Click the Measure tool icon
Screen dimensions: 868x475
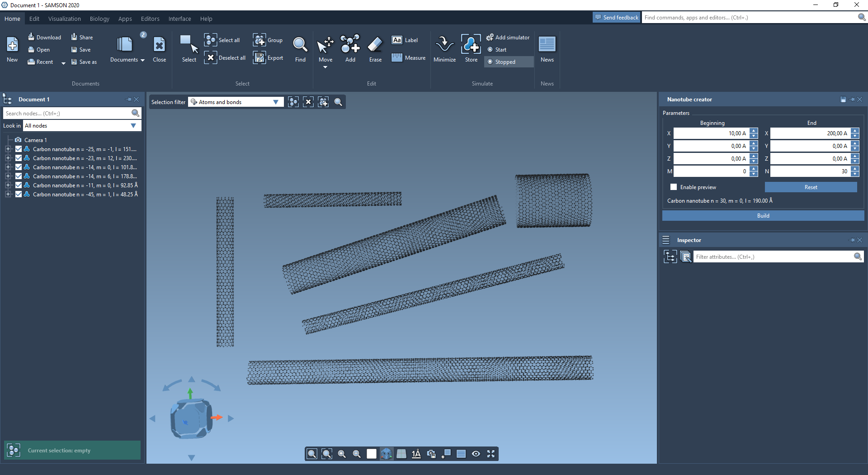pyautogui.click(x=397, y=58)
